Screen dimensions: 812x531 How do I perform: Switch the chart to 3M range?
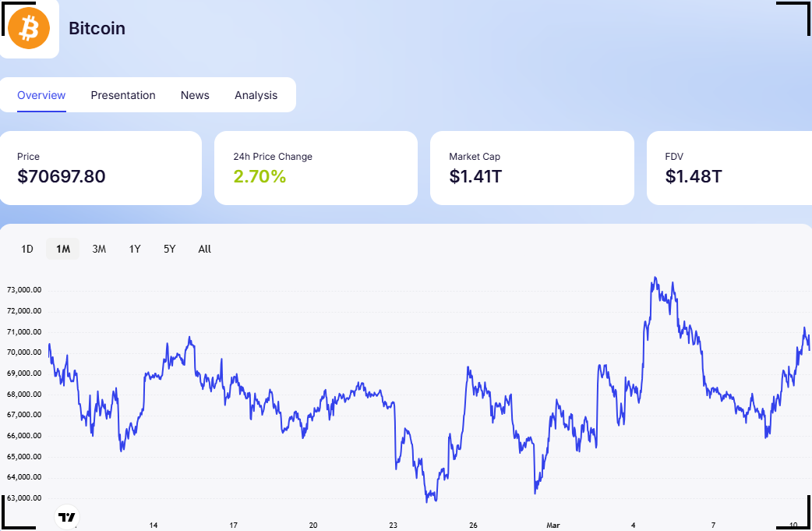click(99, 250)
